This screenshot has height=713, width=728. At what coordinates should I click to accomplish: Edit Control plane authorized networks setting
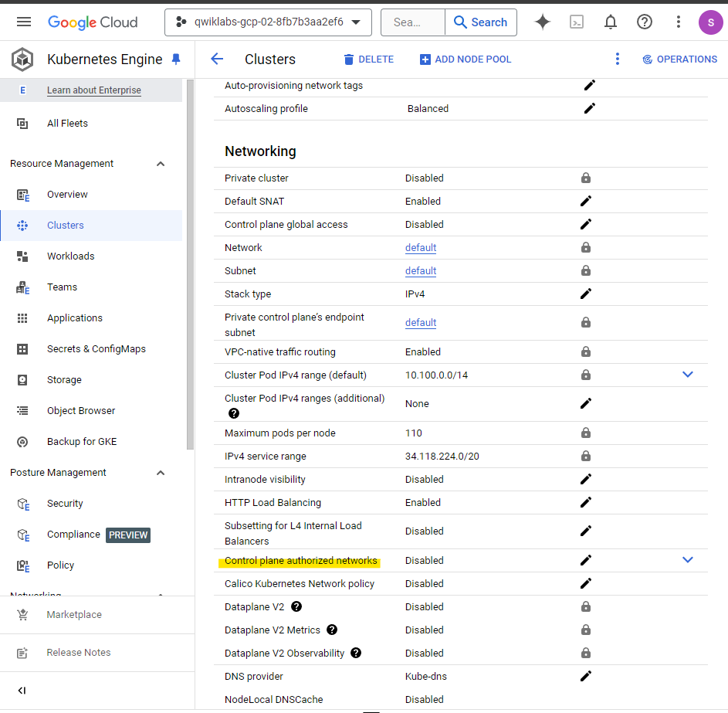(x=586, y=561)
